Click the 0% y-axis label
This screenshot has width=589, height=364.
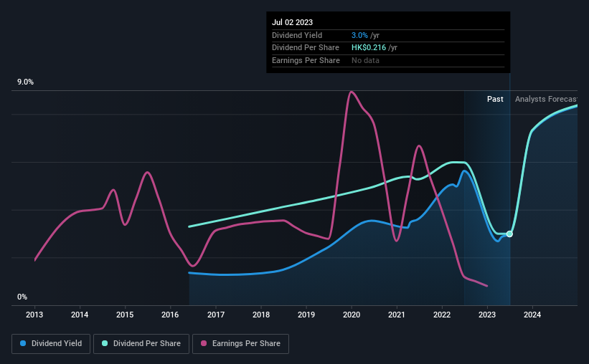[22, 297]
